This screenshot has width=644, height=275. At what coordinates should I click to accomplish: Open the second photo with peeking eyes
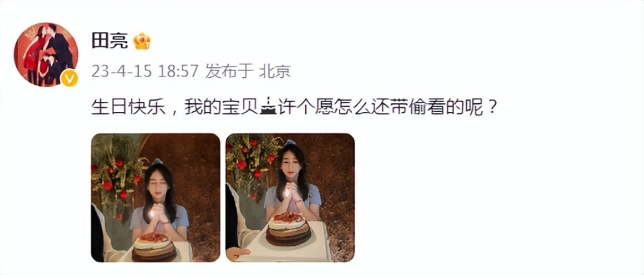(290, 198)
